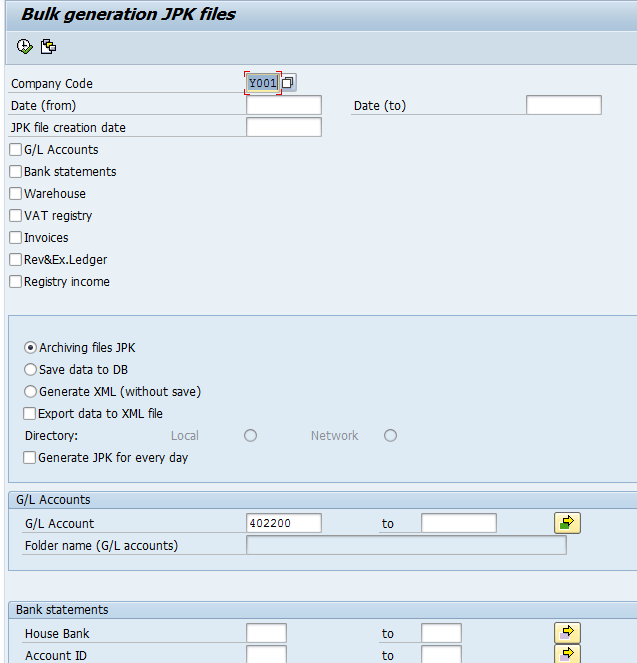Select Generate XML (without save) radio
Viewport: 637px width, 663px height.
30,392
